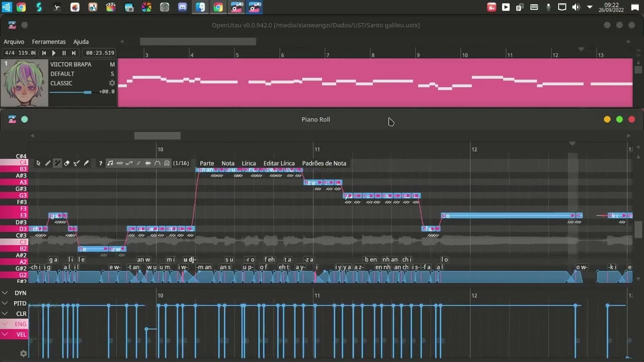This screenshot has width=644, height=362.
Task: Expand the PITD expression chevron
Action: (x=5, y=303)
